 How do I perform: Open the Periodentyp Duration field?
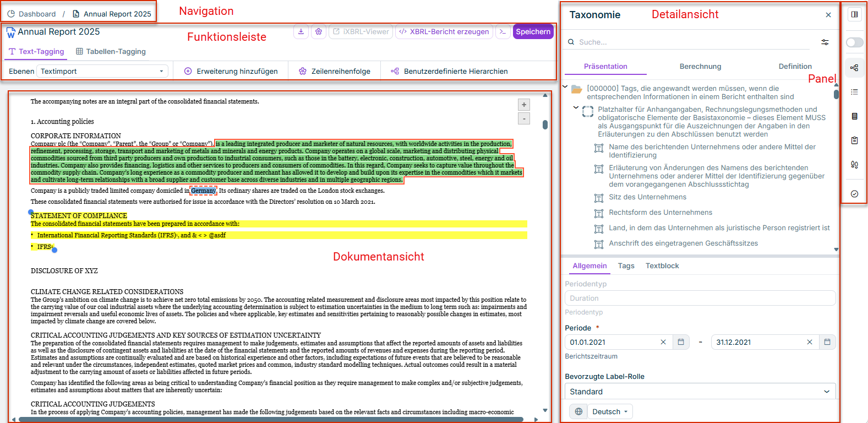pyautogui.click(x=700, y=298)
